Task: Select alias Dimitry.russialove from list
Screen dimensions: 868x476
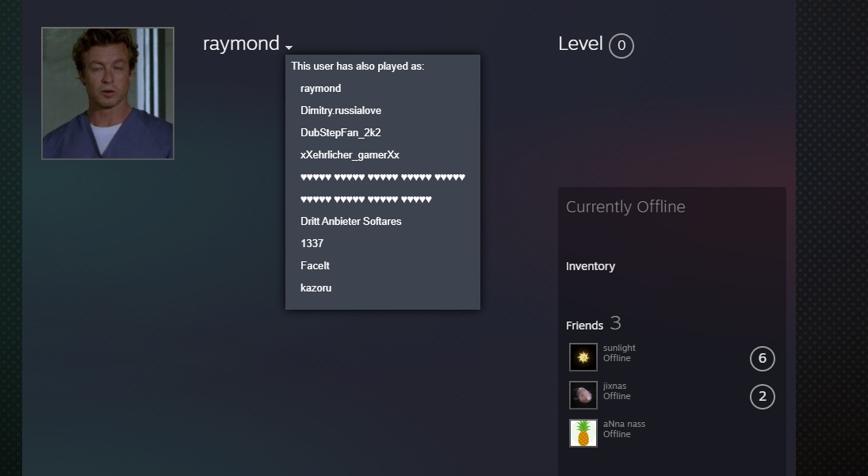Action: pos(341,111)
